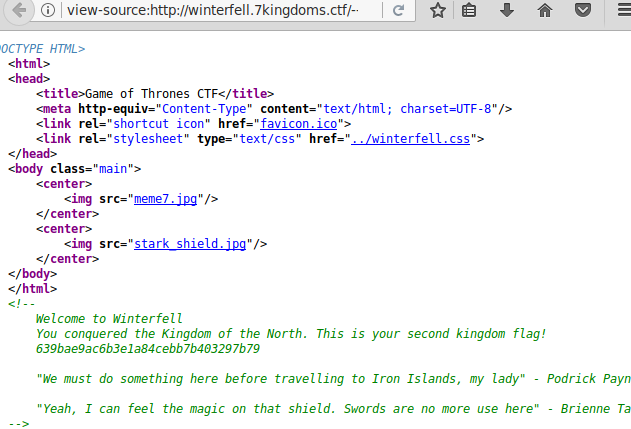Click the browser back arrow button
Screen dimensions: 631x429
[x=18, y=10]
